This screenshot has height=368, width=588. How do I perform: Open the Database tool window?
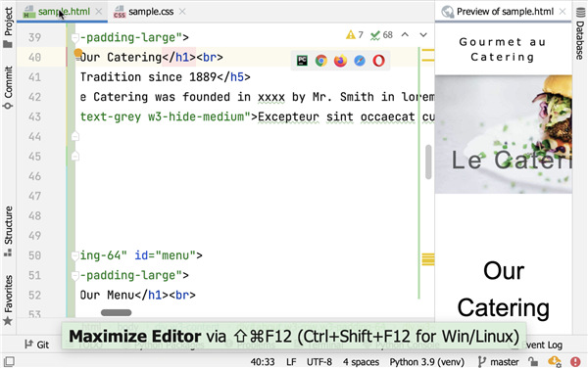(x=580, y=33)
